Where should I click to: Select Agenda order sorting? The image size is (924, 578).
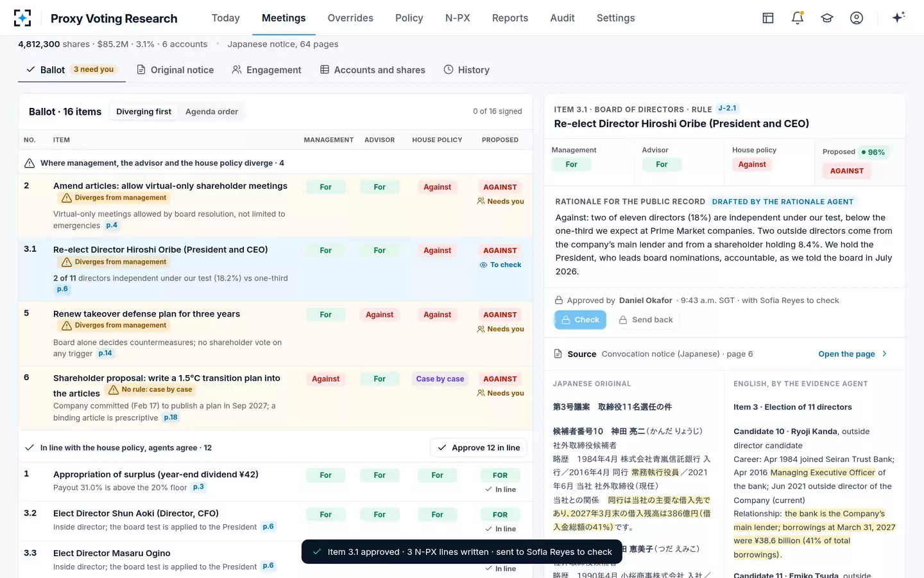pos(212,112)
